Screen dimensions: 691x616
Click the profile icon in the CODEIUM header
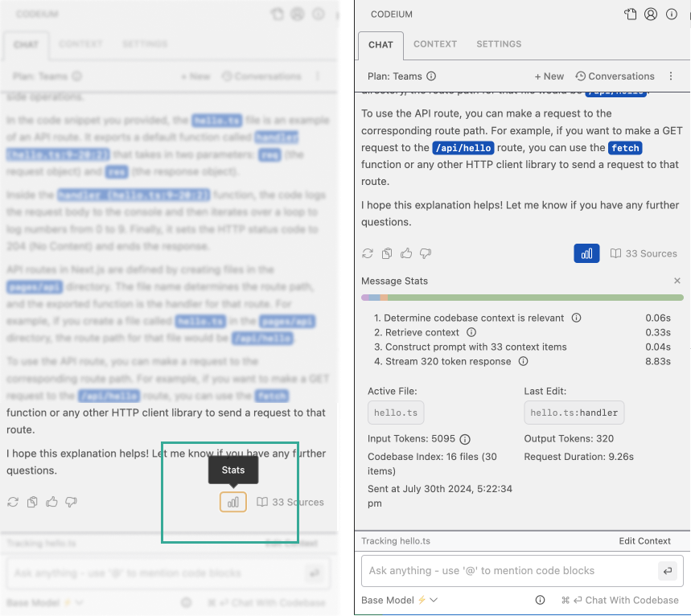(x=651, y=14)
